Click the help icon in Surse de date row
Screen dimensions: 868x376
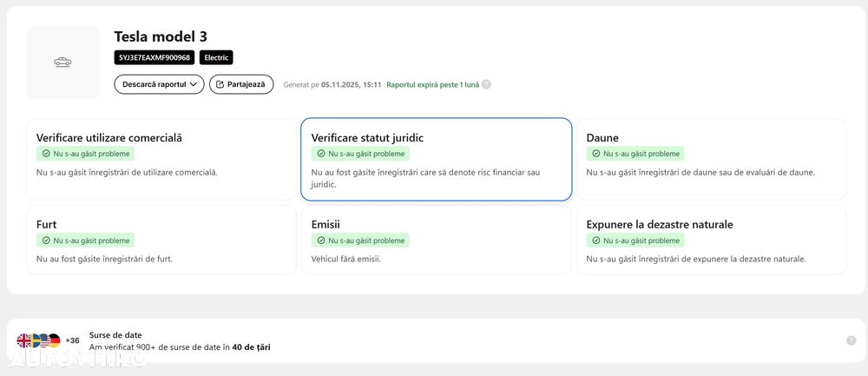(x=851, y=340)
